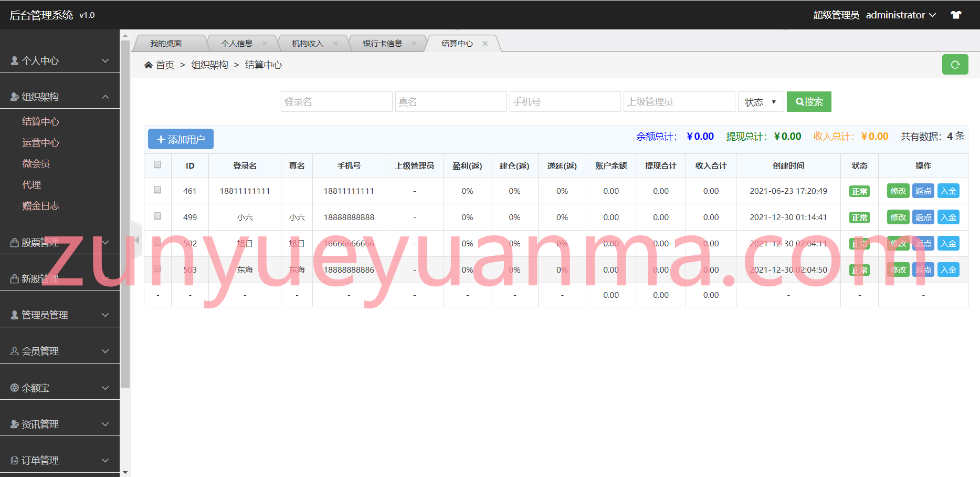This screenshot has width=980, height=477.
Task: Focus the 手机号 search field
Action: point(565,102)
